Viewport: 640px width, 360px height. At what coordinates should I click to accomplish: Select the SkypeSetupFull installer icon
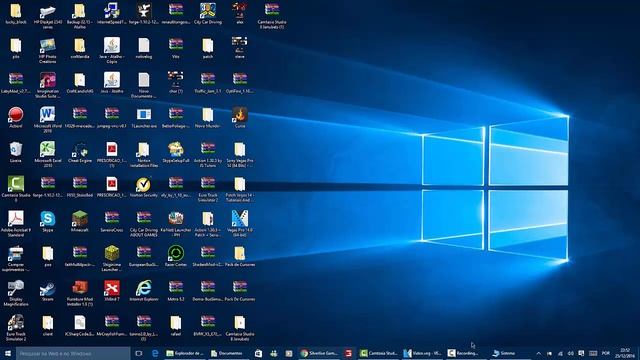(x=176, y=149)
